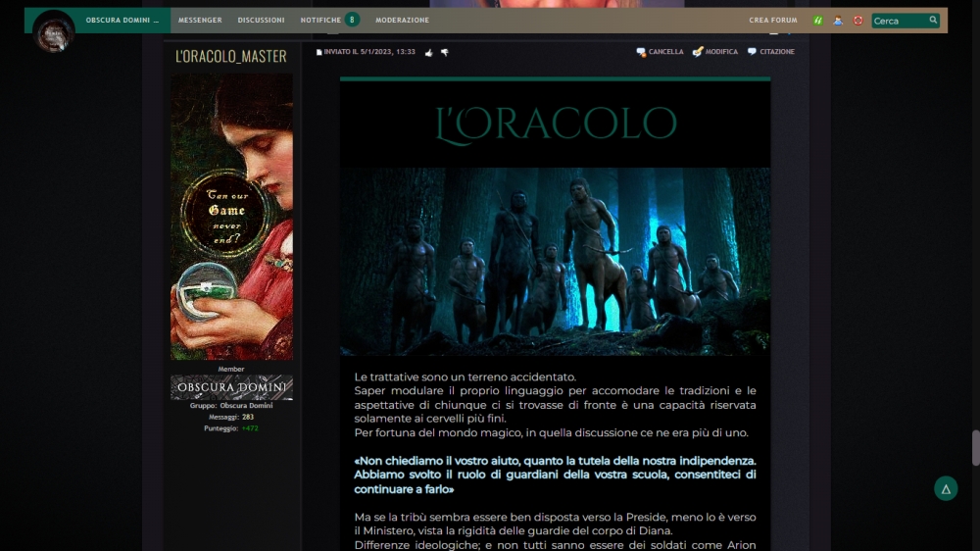Give a thumbs up to the post
The image size is (980, 551).
pyautogui.click(x=429, y=53)
